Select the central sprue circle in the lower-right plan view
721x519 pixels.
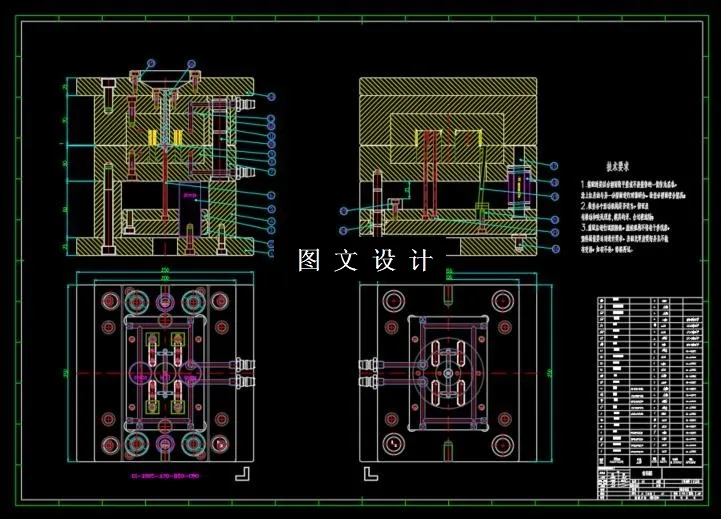click(x=448, y=373)
